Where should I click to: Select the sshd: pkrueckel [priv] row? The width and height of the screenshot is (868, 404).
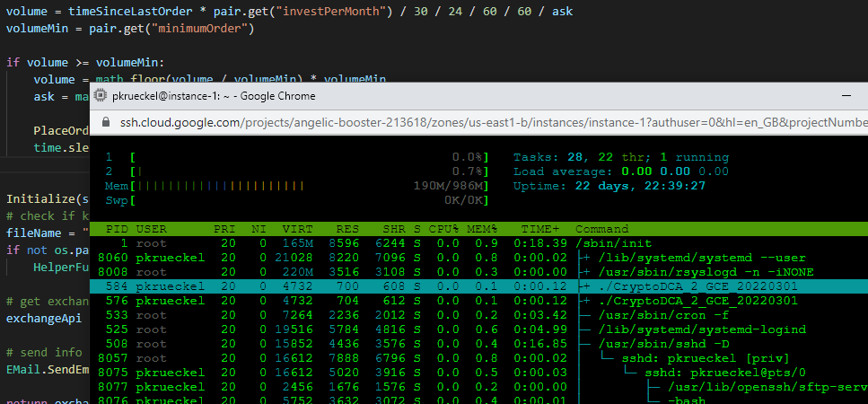point(478,358)
